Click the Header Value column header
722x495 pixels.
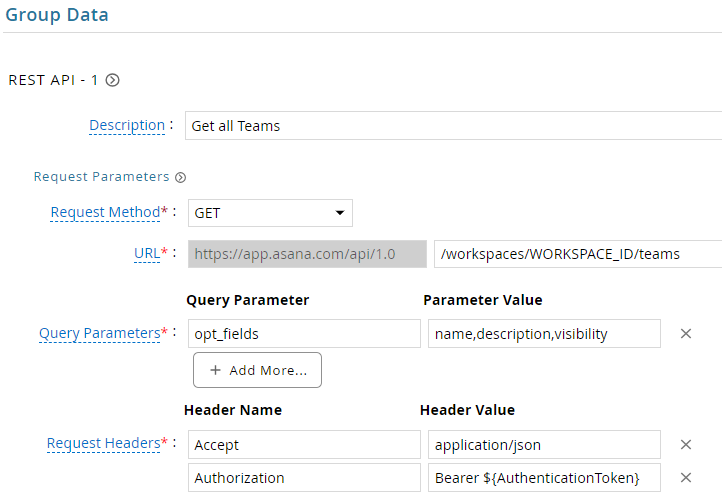coord(467,410)
